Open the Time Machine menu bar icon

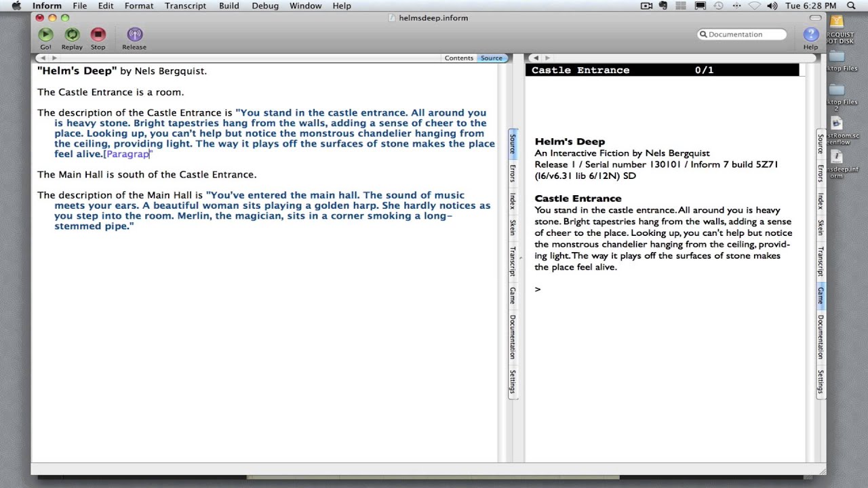tap(718, 5)
